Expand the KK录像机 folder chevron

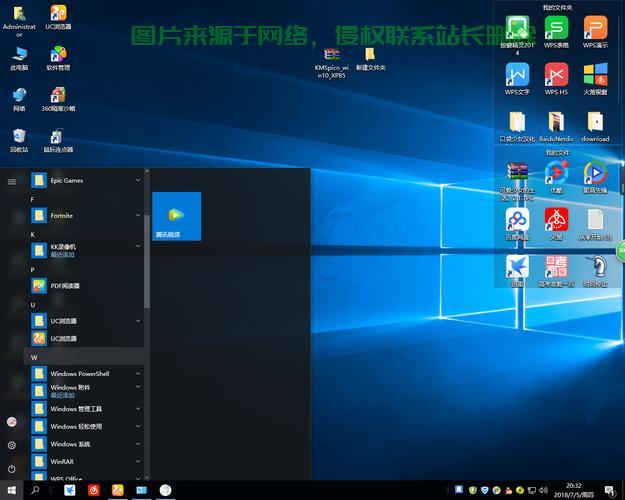tap(138, 246)
